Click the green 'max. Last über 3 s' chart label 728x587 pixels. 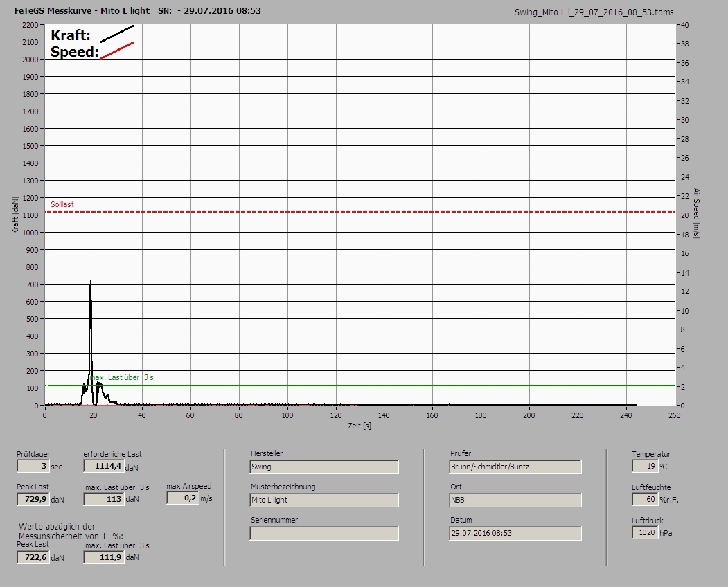pyautogui.click(x=123, y=377)
